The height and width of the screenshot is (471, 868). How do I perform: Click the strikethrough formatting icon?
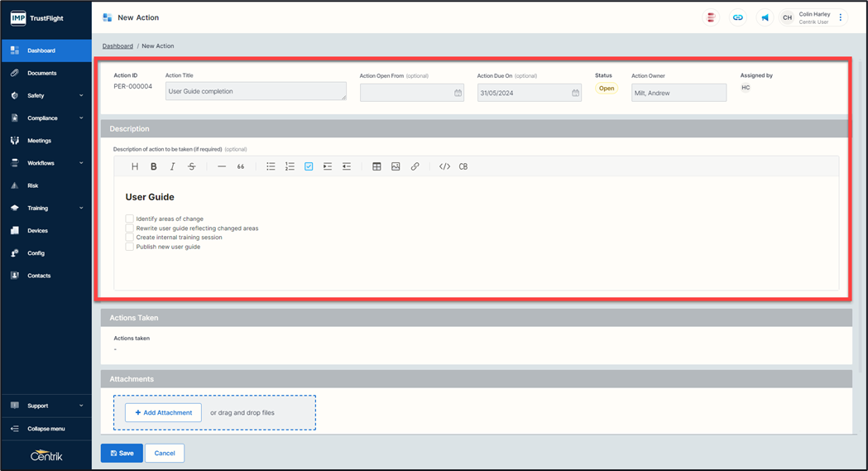coord(191,166)
